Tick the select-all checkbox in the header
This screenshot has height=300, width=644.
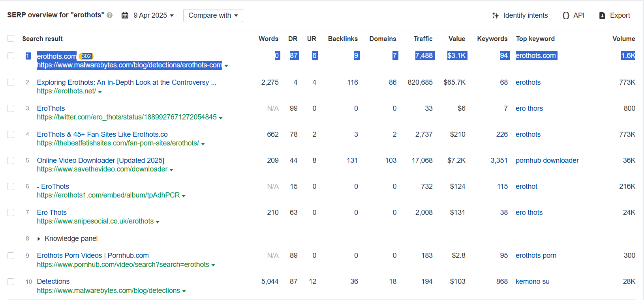pyautogui.click(x=11, y=39)
